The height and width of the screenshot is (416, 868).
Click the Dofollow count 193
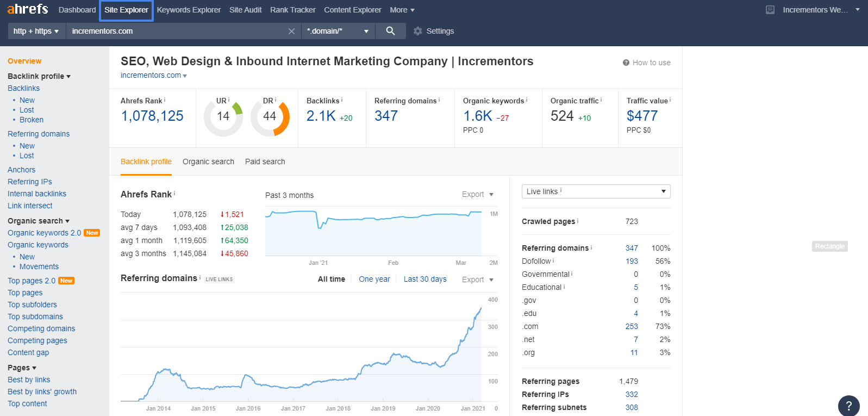632,261
